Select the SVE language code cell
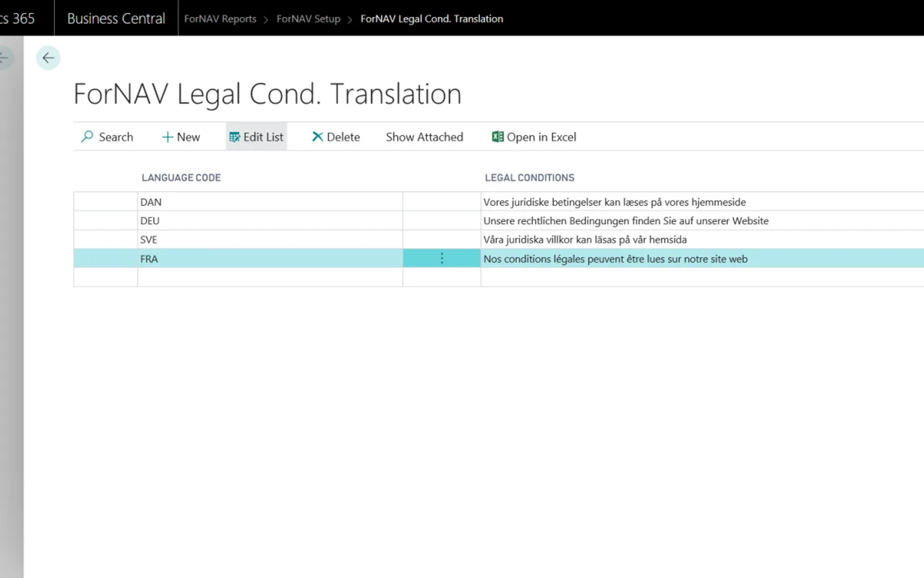 click(270, 239)
